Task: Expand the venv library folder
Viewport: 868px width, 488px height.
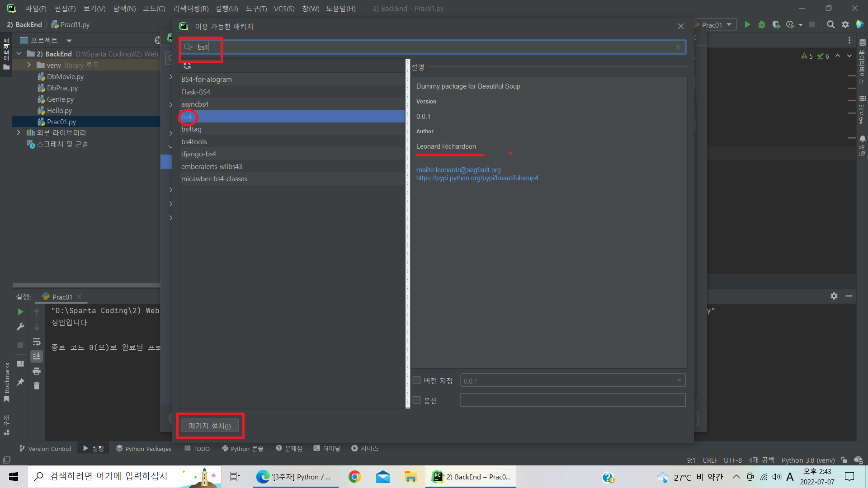Action: 29,65
